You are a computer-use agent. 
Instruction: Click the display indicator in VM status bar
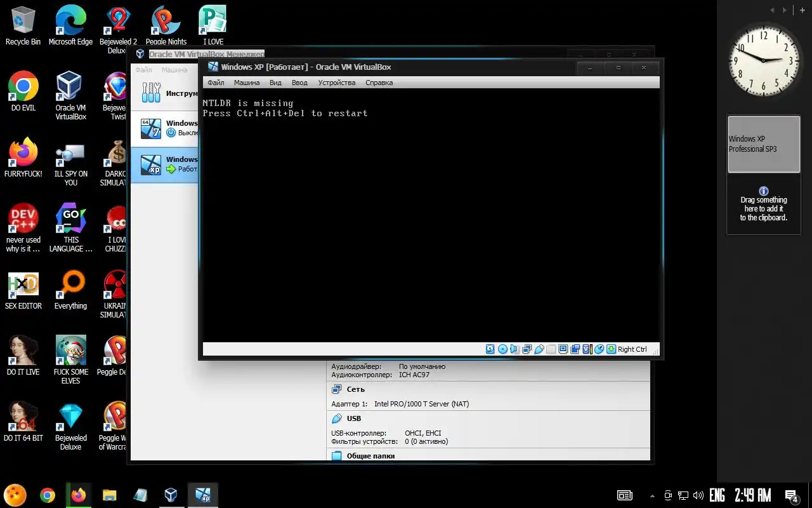563,349
